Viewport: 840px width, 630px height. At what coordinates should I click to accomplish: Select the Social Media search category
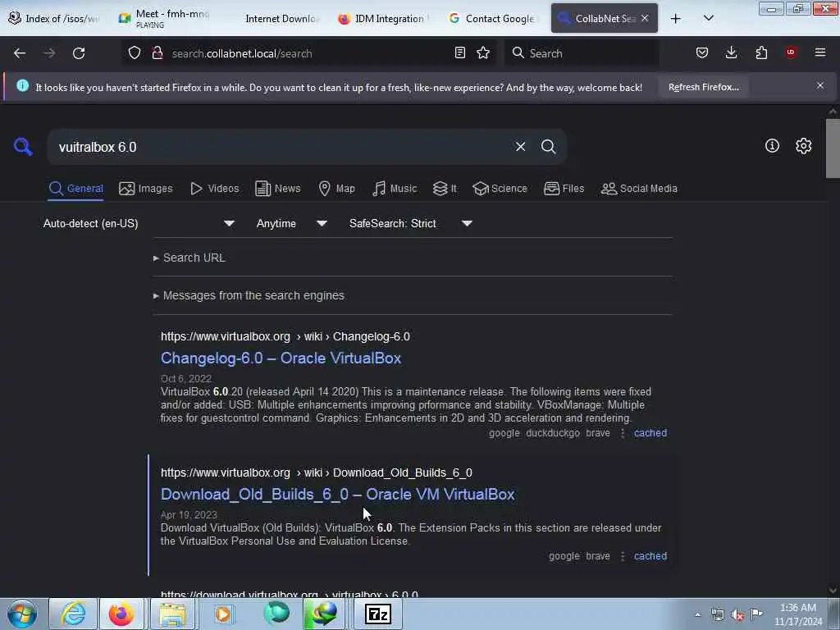[x=639, y=189]
